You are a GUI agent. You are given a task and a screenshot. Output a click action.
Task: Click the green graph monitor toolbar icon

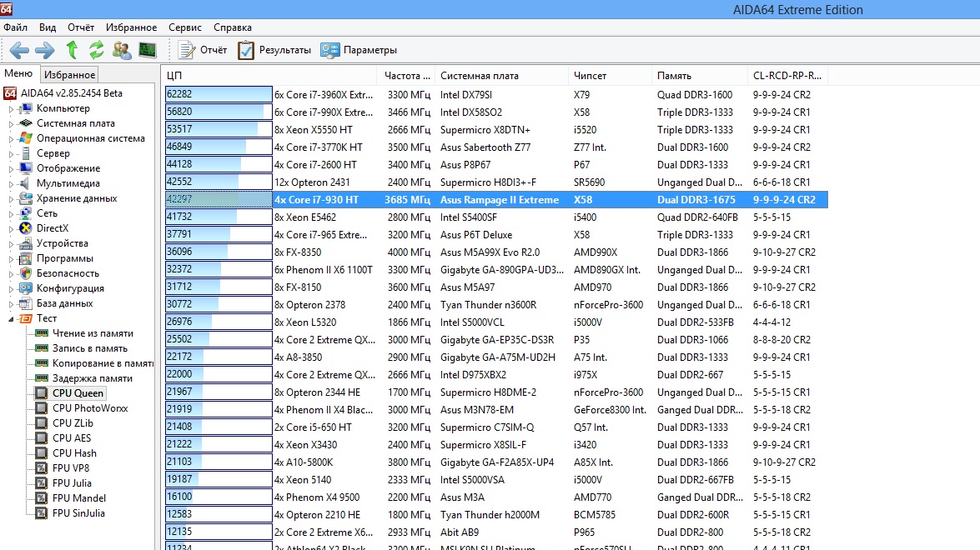coord(148,50)
